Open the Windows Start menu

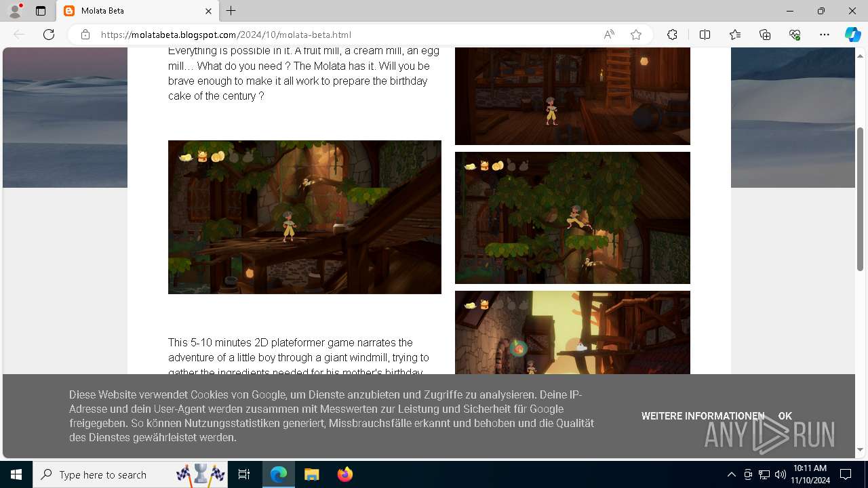pos(16,474)
